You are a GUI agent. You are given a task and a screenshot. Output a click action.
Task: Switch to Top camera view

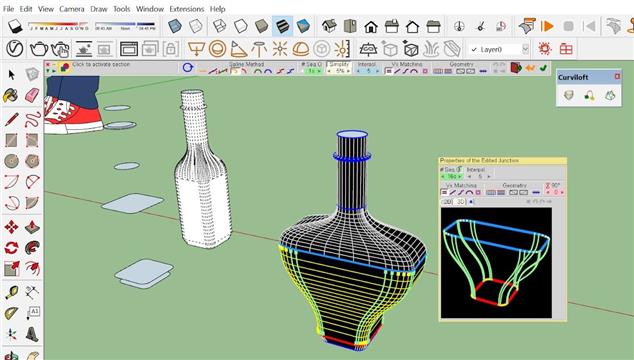pos(350,26)
